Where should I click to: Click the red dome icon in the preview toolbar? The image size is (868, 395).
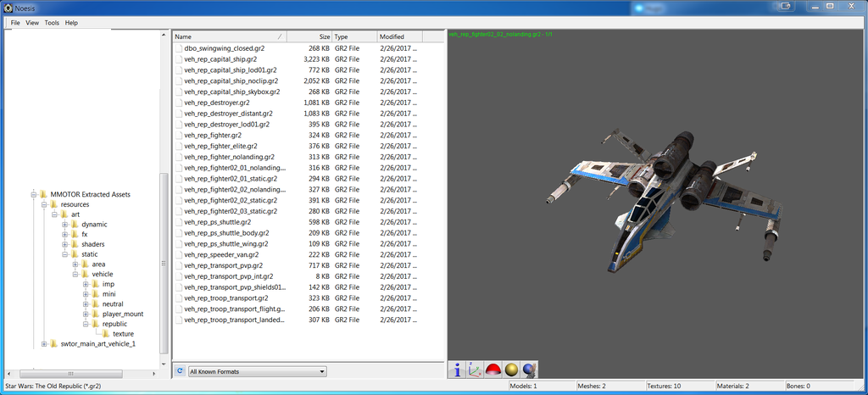point(492,370)
